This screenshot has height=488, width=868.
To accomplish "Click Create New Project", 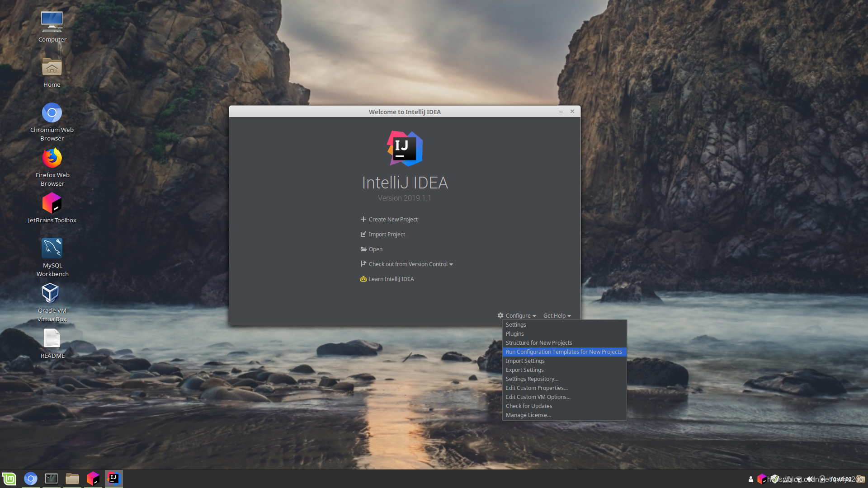I will (389, 219).
